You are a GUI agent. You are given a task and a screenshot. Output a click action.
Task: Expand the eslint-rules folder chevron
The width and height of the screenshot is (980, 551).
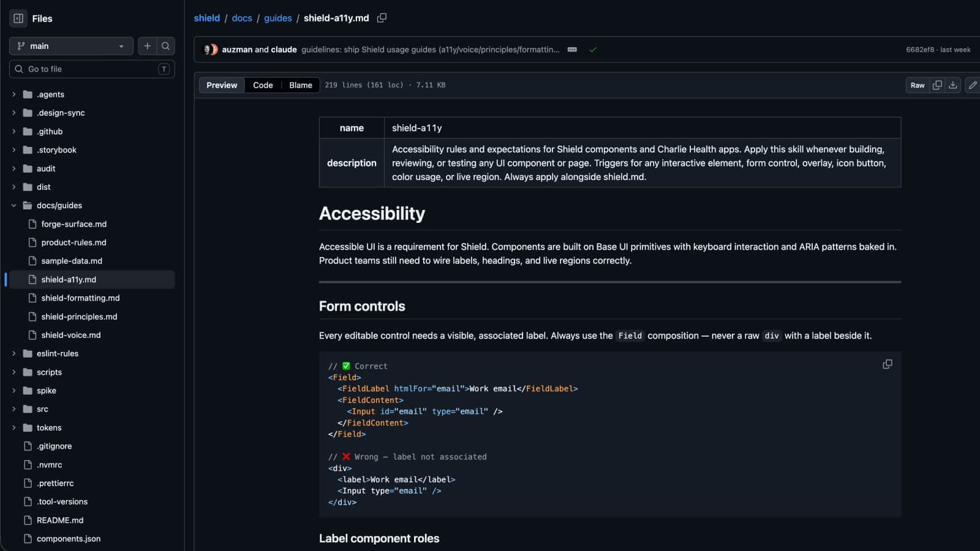coord(14,353)
